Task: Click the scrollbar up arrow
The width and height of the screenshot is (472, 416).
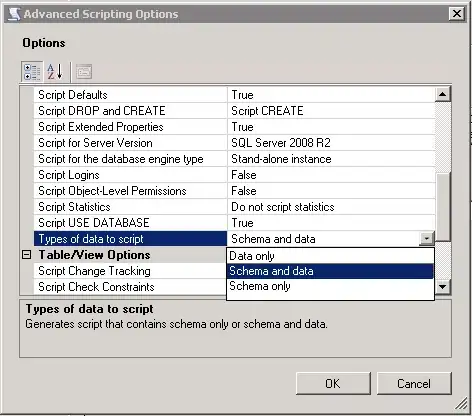Action: (443, 94)
